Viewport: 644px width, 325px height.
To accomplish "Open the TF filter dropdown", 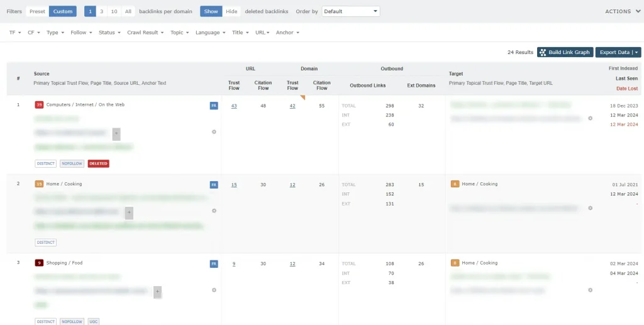I will coord(15,33).
